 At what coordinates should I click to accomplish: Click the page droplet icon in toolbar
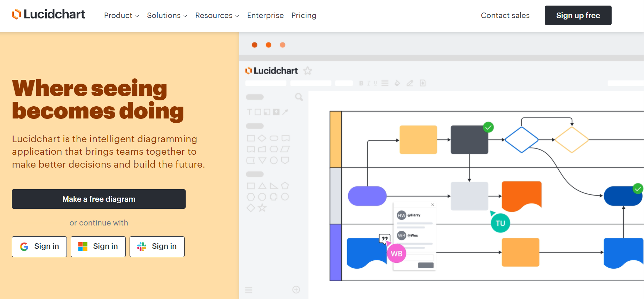(x=422, y=83)
